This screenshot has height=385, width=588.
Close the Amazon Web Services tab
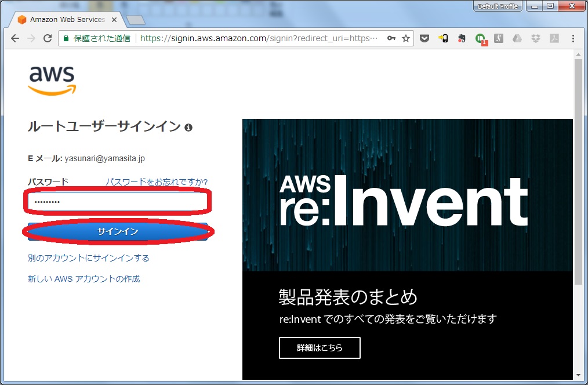(x=114, y=20)
